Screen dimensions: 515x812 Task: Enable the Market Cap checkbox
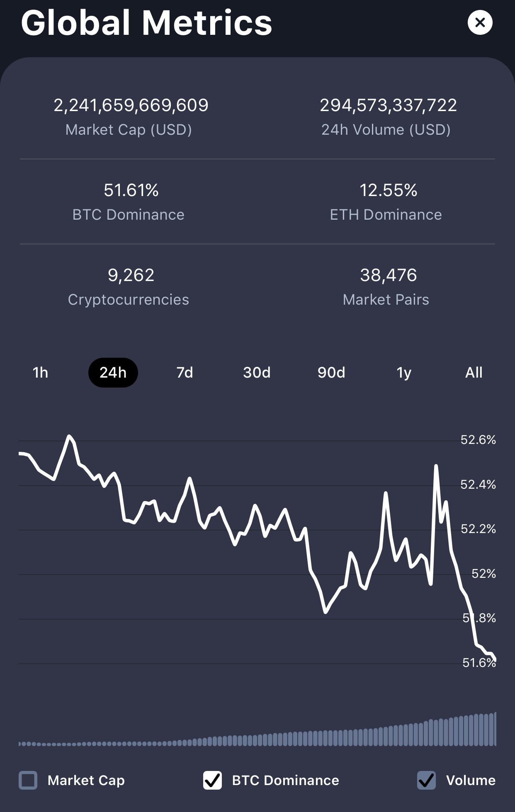coord(28,780)
